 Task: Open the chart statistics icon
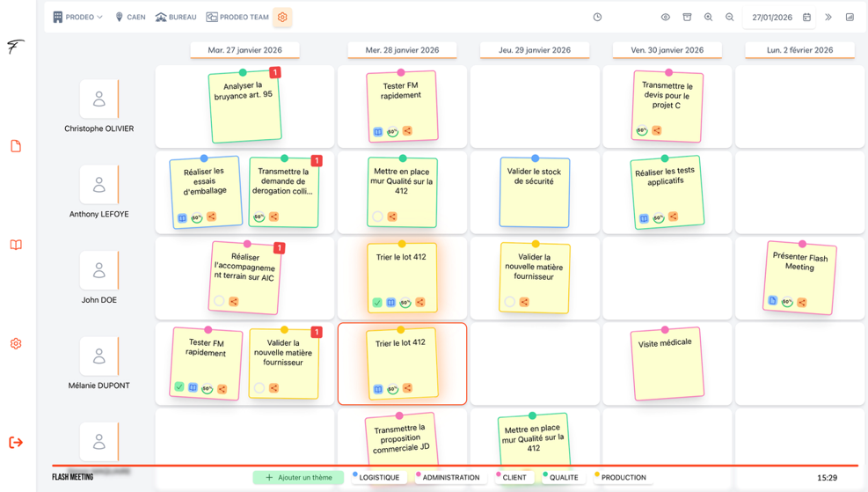pos(850,18)
